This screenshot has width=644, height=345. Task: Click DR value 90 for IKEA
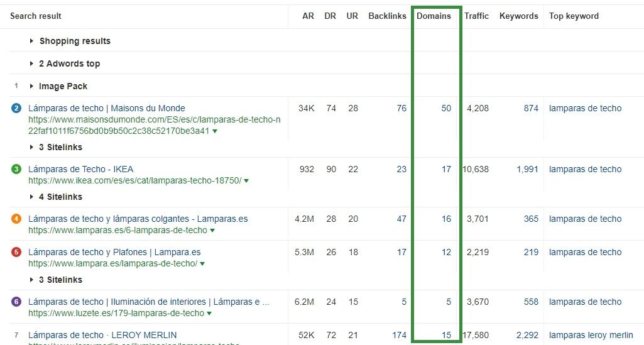tap(331, 169)
